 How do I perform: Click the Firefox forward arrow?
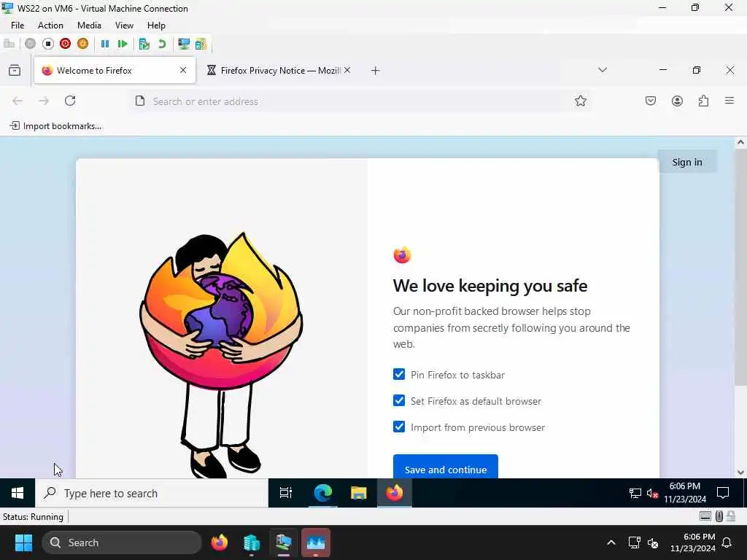pyautogui.click(x=43, y=101)
